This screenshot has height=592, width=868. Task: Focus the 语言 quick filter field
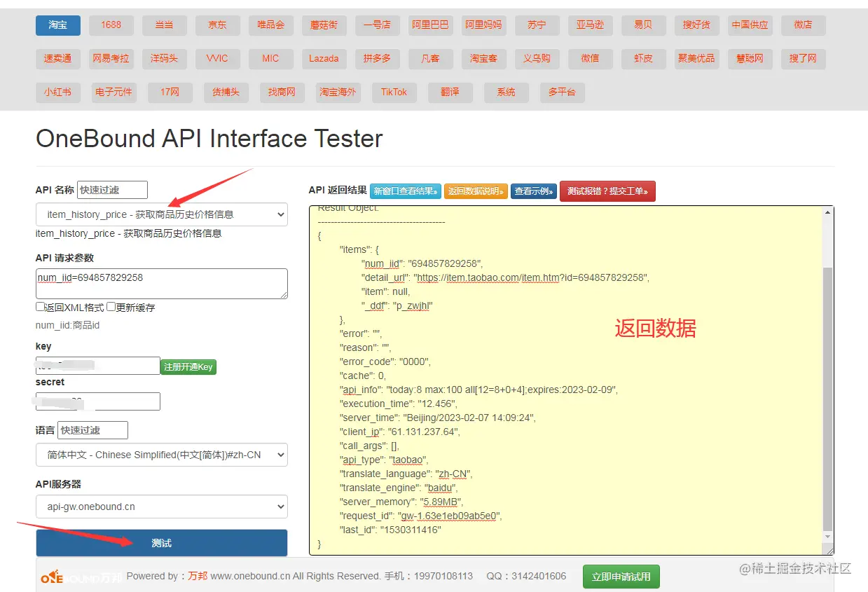click(x=92, y=430)
